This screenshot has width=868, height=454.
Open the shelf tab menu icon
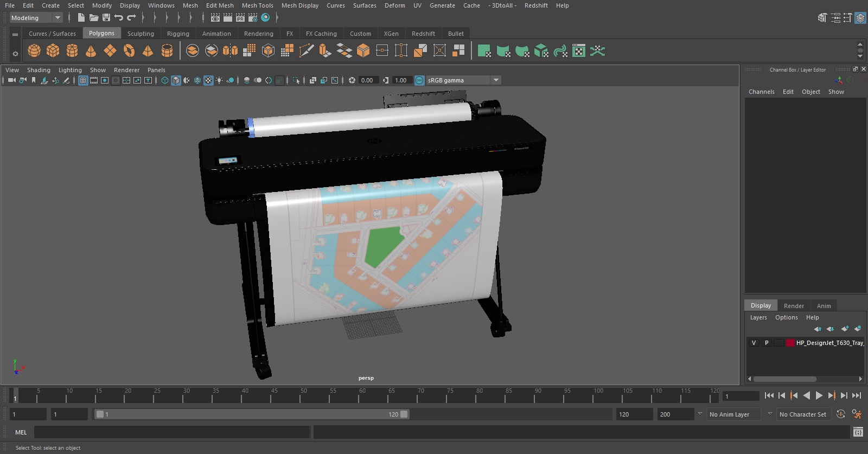pos(15,34)
